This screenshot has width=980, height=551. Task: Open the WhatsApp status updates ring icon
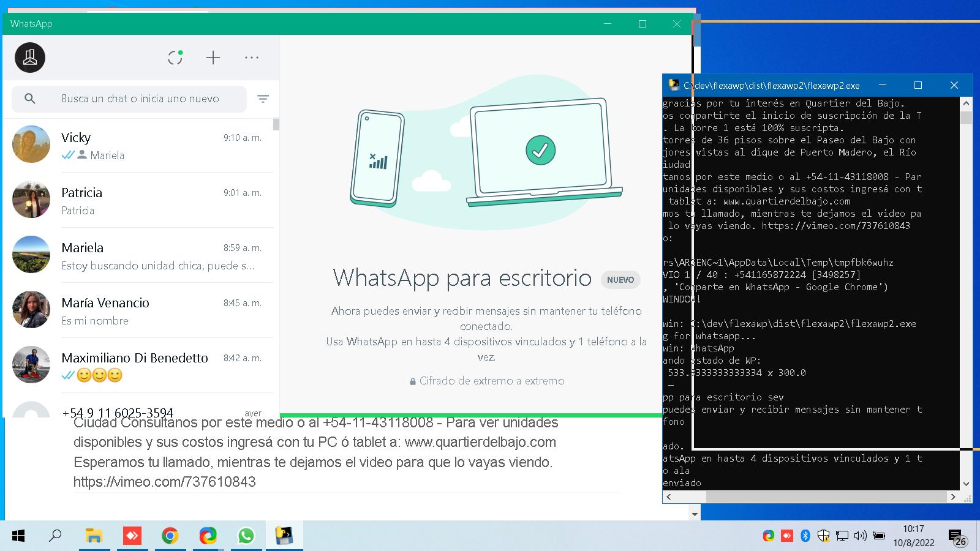175,58
